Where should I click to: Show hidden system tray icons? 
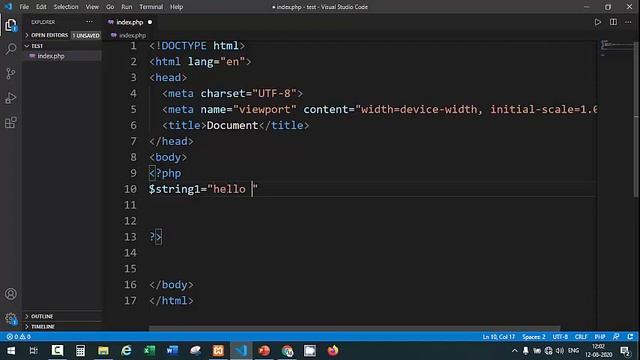pyautogui.click(x=514, y=351)
